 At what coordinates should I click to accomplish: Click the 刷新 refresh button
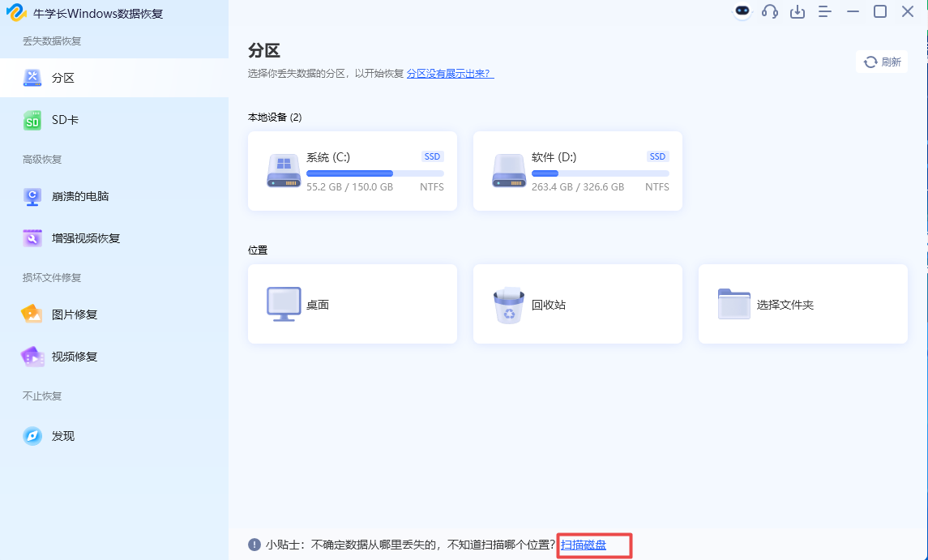coord(882,61)
